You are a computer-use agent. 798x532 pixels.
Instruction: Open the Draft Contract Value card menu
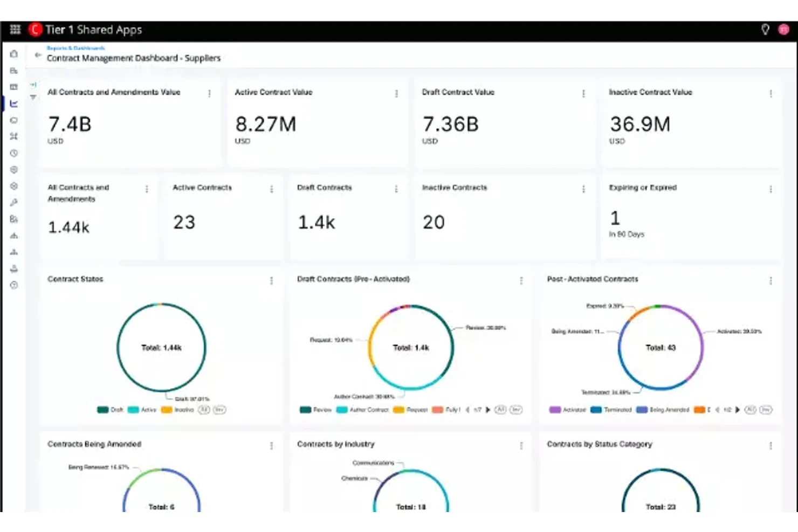click(x=583, y=93)
